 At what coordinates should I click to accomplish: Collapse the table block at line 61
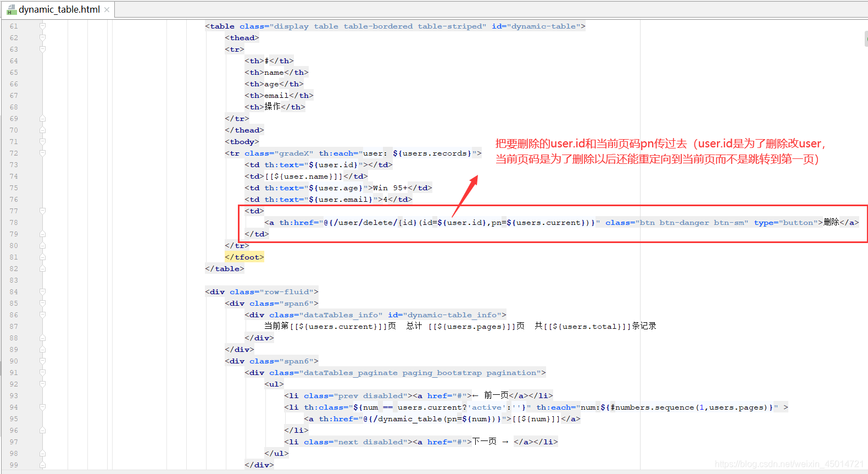pyautogui.click(x=42, y=26)
